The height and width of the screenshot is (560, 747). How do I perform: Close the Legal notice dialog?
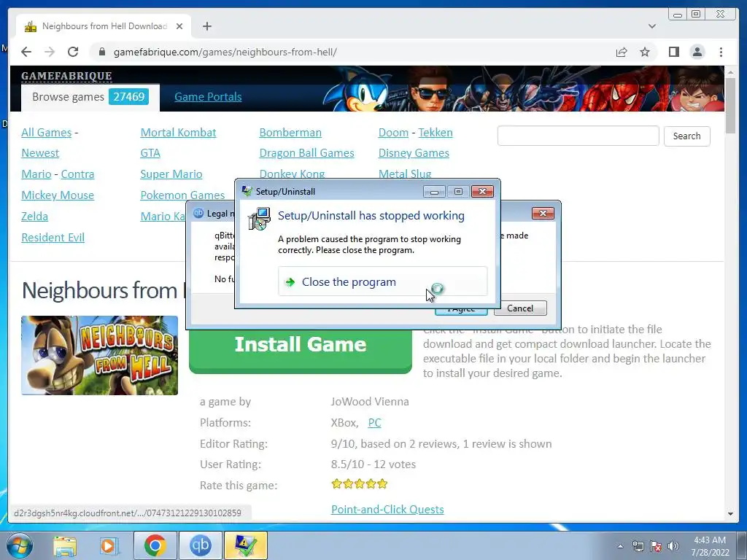[x=543, y=214]
